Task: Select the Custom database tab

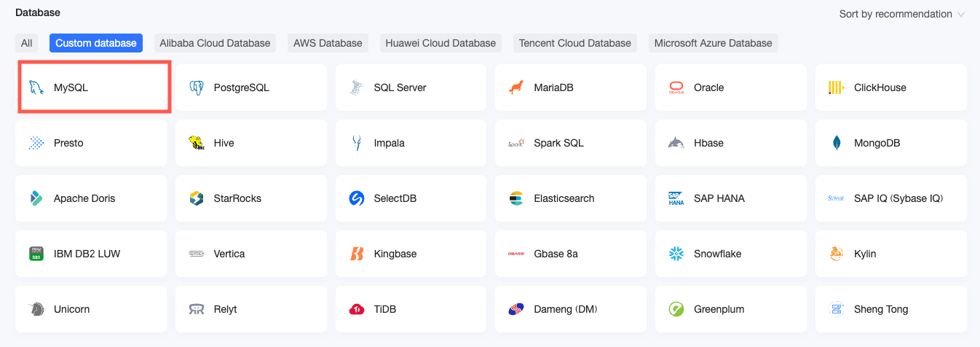Action: point(96,43)
